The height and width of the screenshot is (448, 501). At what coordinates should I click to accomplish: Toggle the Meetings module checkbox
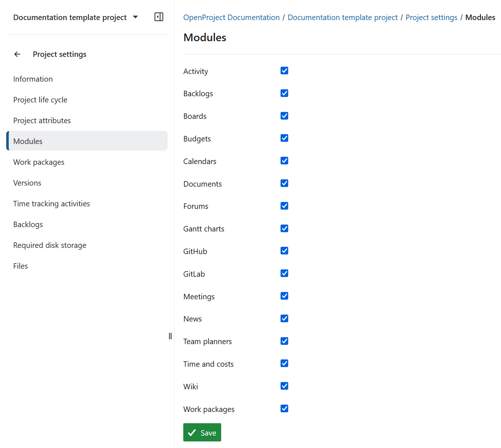tap(284, 296)
